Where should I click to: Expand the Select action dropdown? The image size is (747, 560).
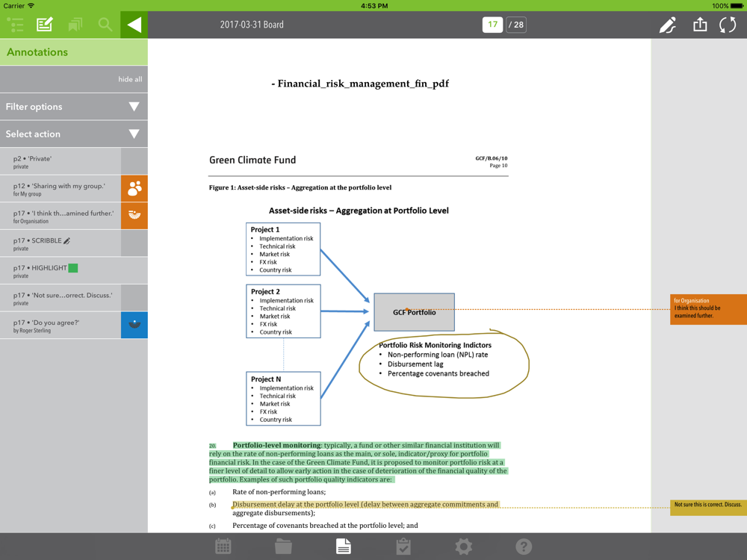(74, 134)
